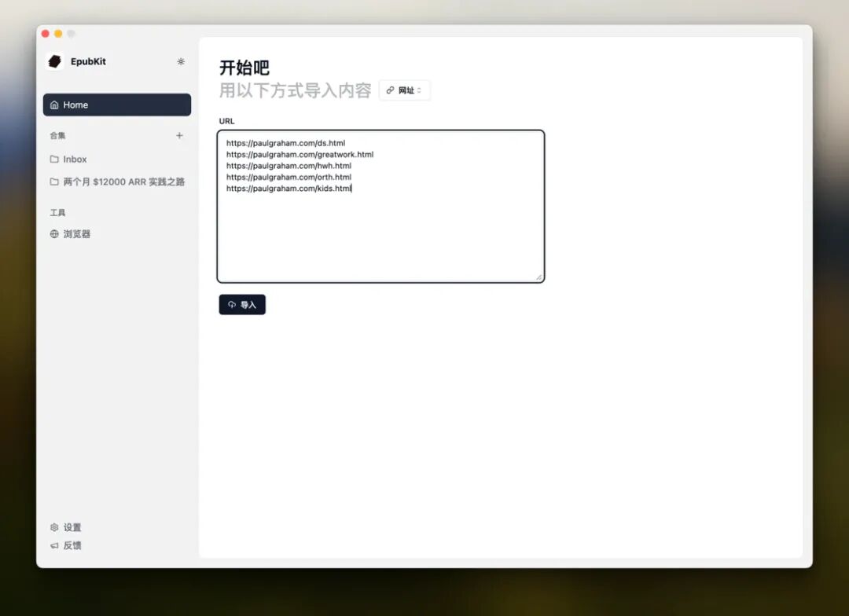Screen dimensions: 849x616
Task: Click the paulgraham.com/hwh.html URL line
Action: 289,166
